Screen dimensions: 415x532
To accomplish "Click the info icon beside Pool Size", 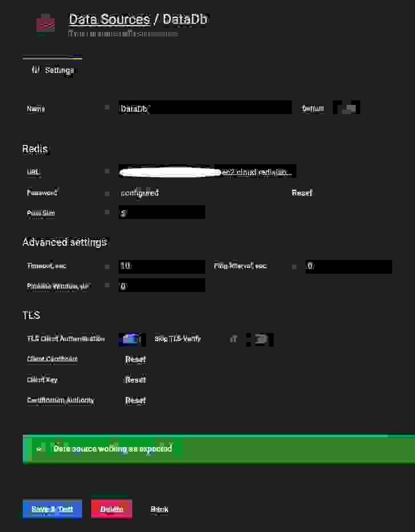I will (107, 213).
